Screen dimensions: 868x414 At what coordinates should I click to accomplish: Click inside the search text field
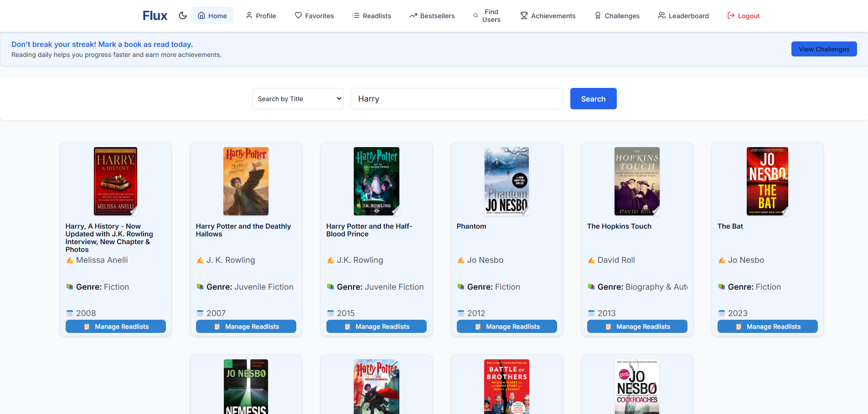click(456, 98)
